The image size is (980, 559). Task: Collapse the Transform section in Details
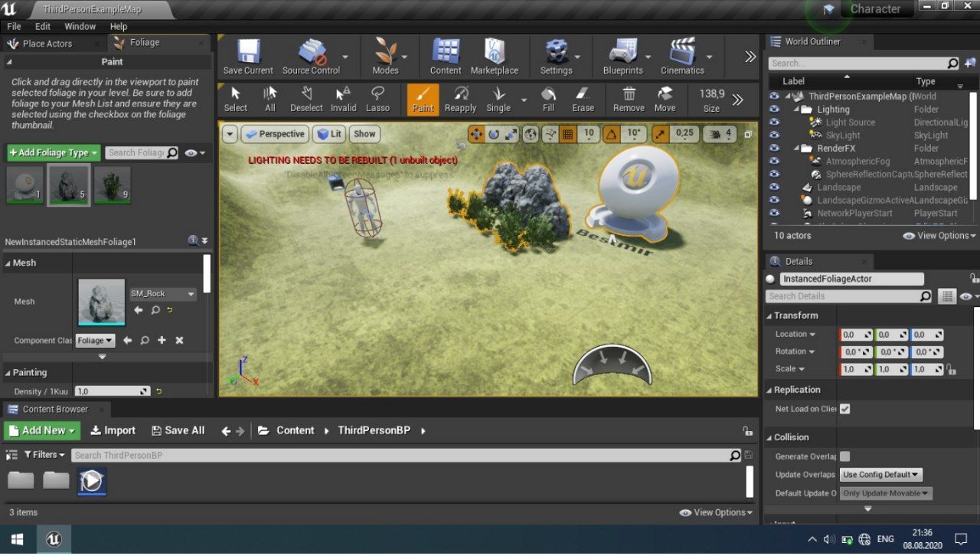pyautogui.click(x=769, y=315)
